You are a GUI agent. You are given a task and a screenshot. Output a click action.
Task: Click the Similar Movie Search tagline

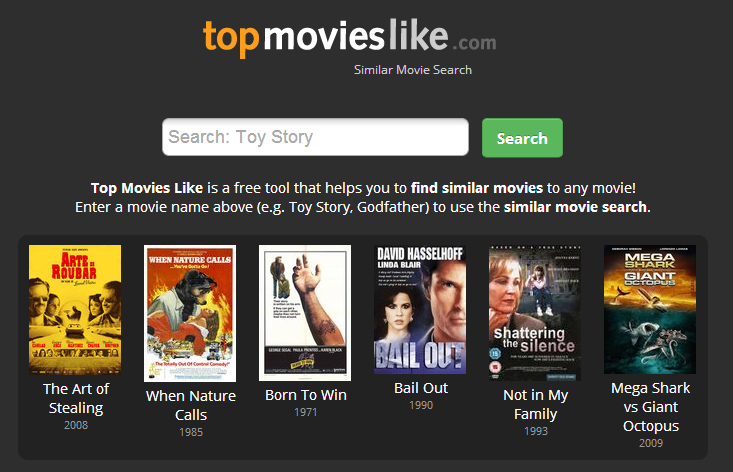point(413,70)
